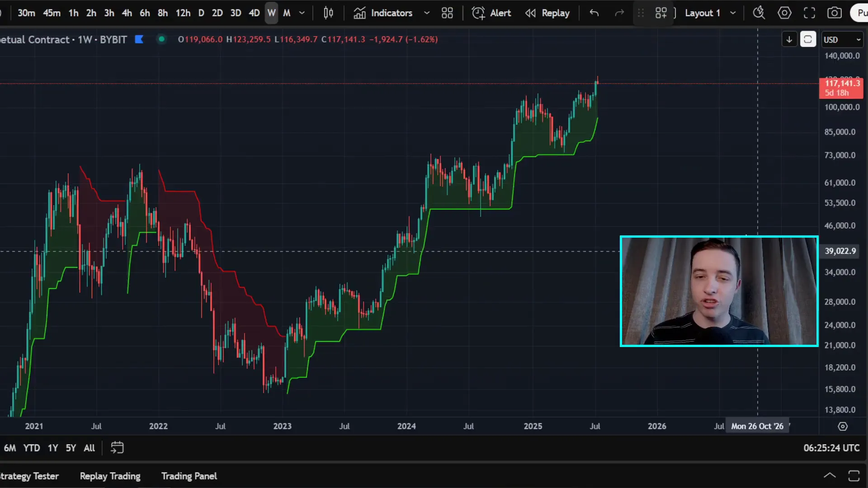Open the Replay Trading tab
The image size is (868, 488).
point(110,476)
